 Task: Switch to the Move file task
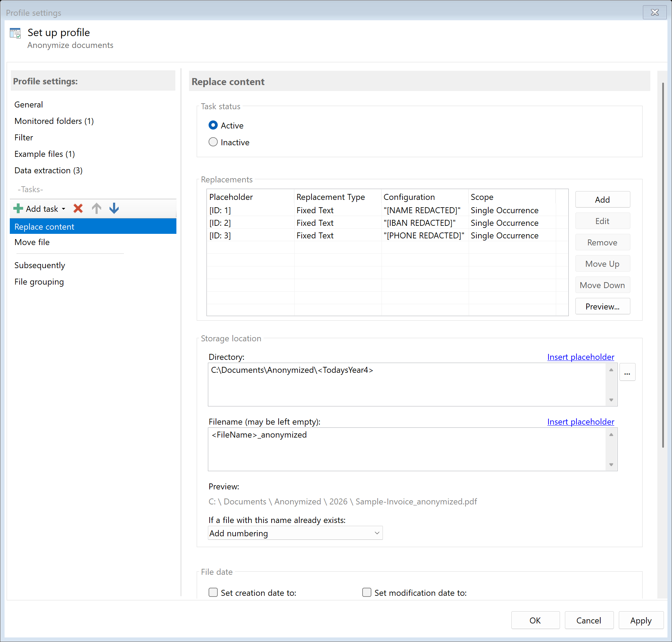tap(31, 242)
